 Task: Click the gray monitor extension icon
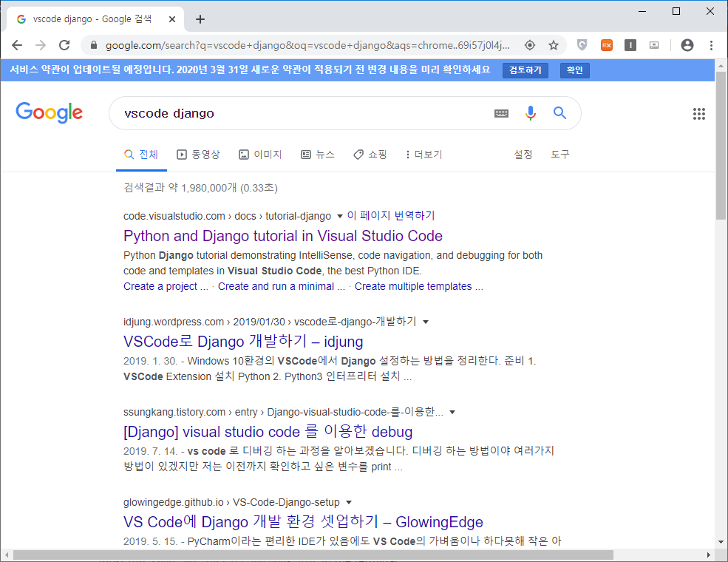point(654,45)
